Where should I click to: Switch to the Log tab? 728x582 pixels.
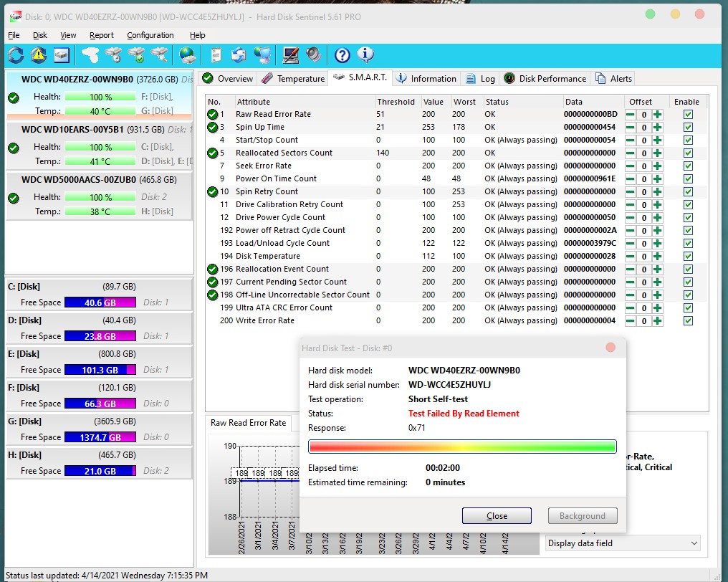pyautogui.click(x=481, y=79)
